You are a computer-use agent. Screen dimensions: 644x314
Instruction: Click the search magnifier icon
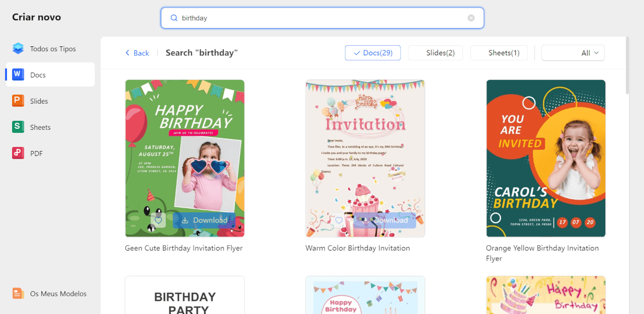(174, 18)
